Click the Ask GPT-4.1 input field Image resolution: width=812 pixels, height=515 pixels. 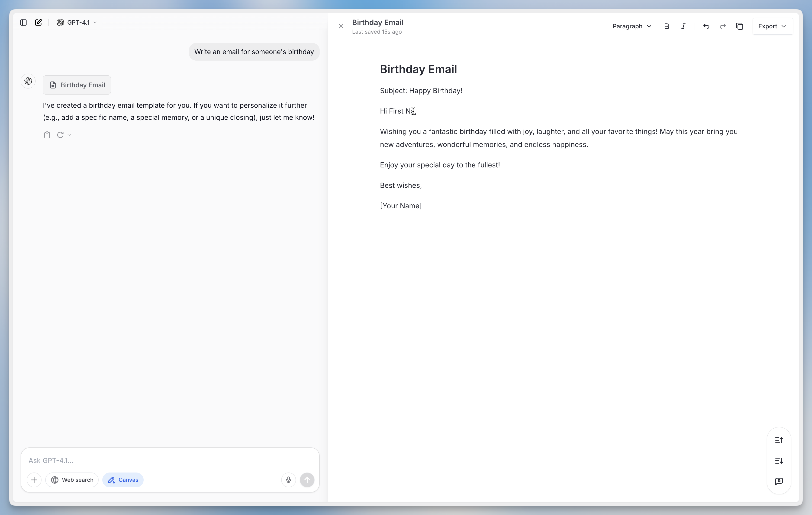tap(170, 460)
